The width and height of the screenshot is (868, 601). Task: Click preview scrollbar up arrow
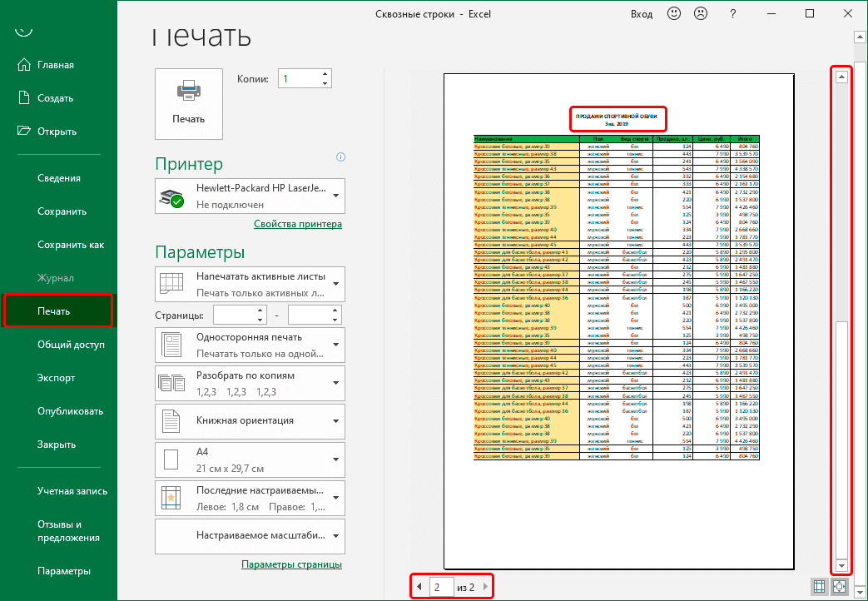841,77
